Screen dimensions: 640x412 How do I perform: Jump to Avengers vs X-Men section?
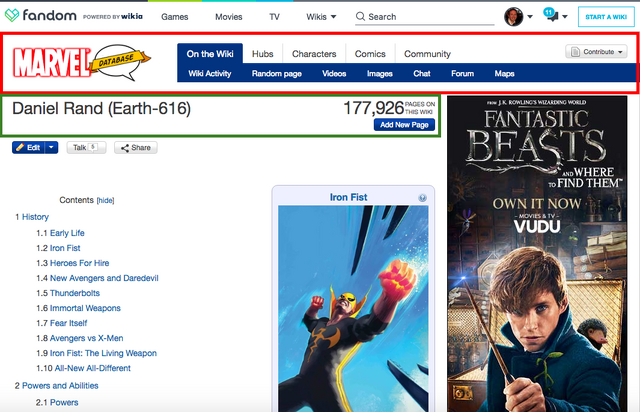(x=86, y=338)
